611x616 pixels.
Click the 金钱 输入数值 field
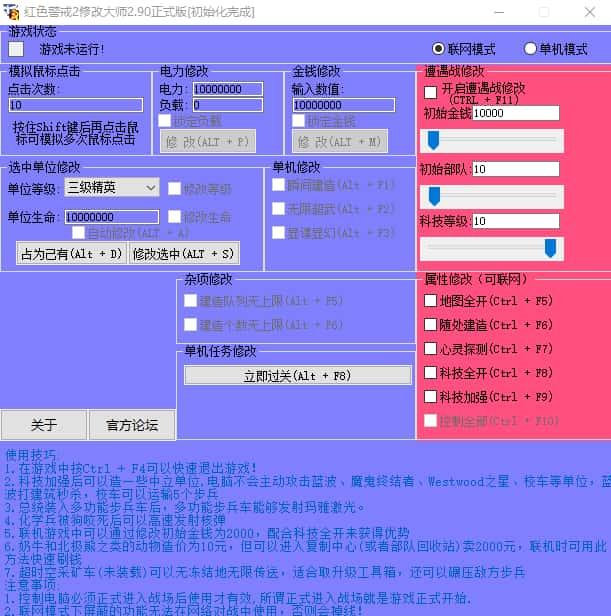[344, 105]
